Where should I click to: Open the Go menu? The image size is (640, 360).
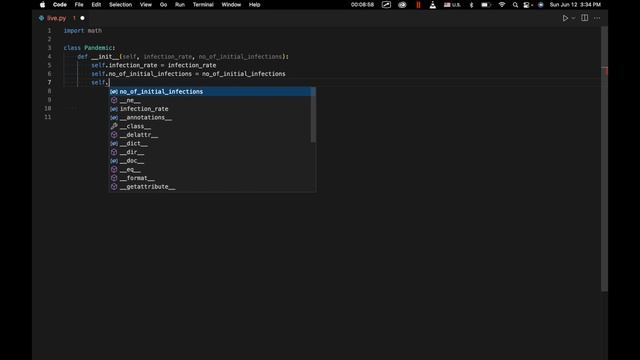click(x=163, y=5)
